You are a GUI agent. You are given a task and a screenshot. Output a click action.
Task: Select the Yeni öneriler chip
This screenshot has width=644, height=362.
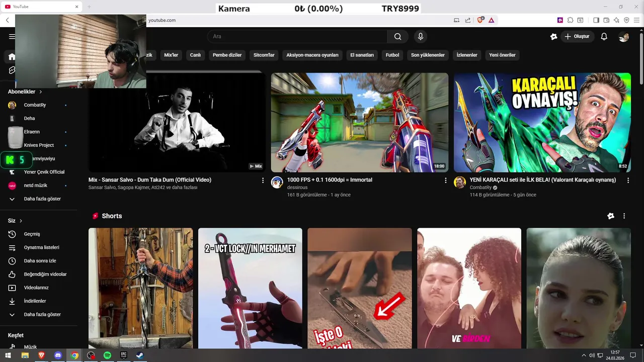click(502, 55)
